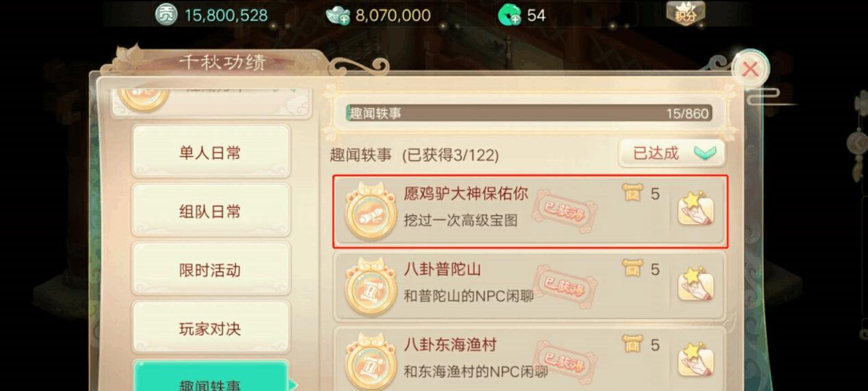
Task: Tap the 八卦东海渔村 achievement medal icon
Action: (x=369, y=361)
